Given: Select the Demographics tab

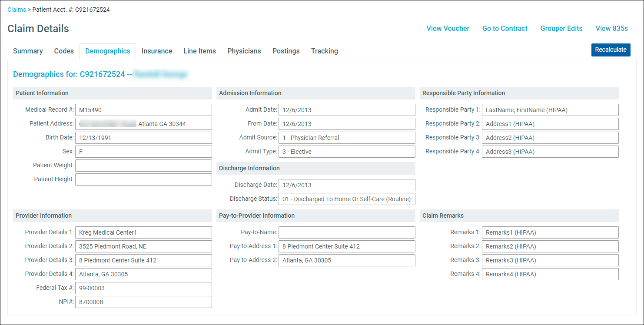Looking at the screenshot, I should [x=108, y=51].
